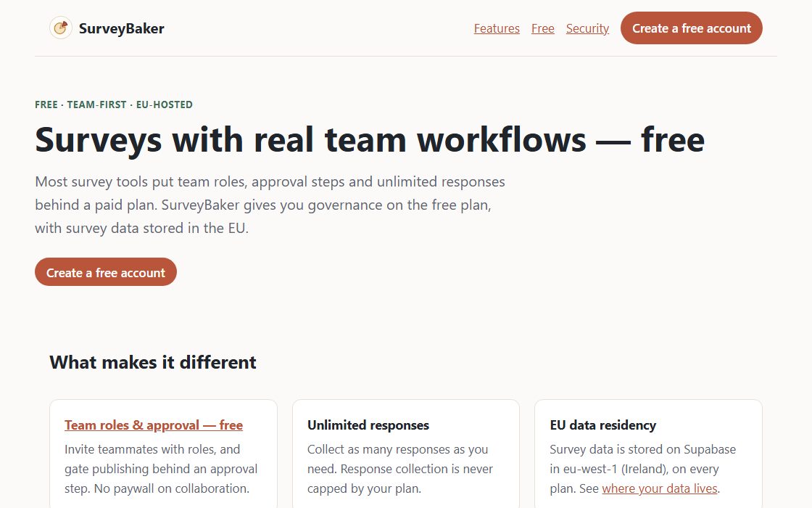
Task: Click the EU data residency card title
Action: click(x=602, y=425)
